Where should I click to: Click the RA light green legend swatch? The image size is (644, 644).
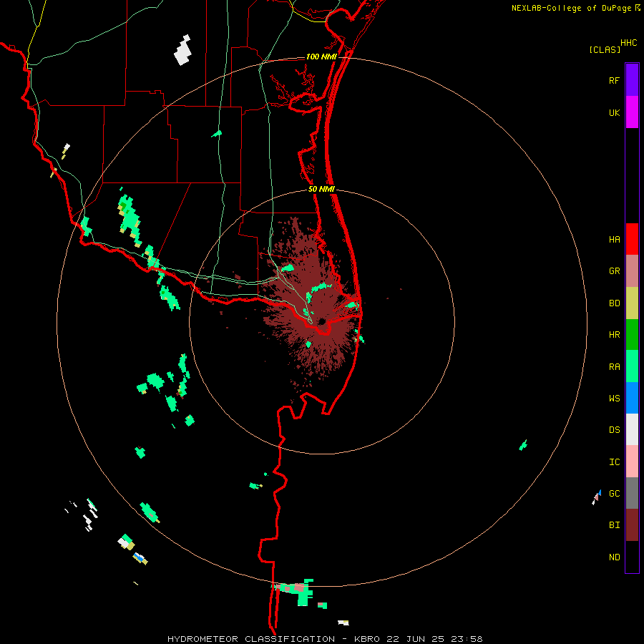[x=632, y=366]
